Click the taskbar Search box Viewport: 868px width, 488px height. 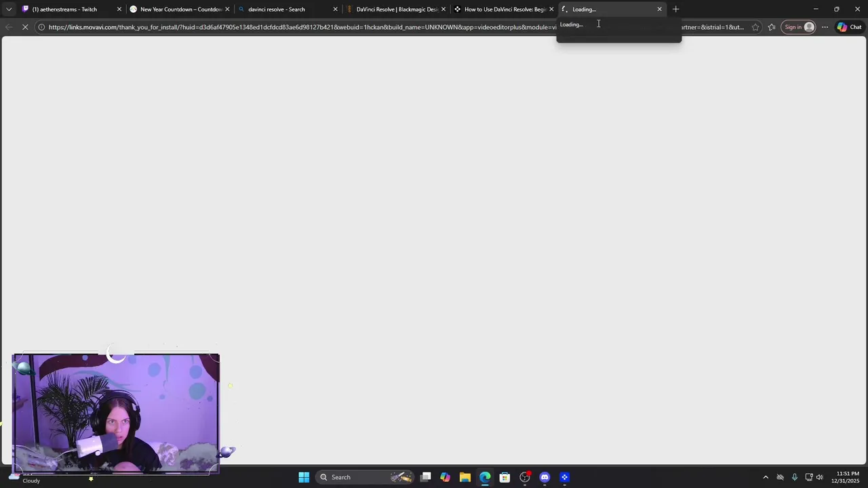tap(366, 477)
